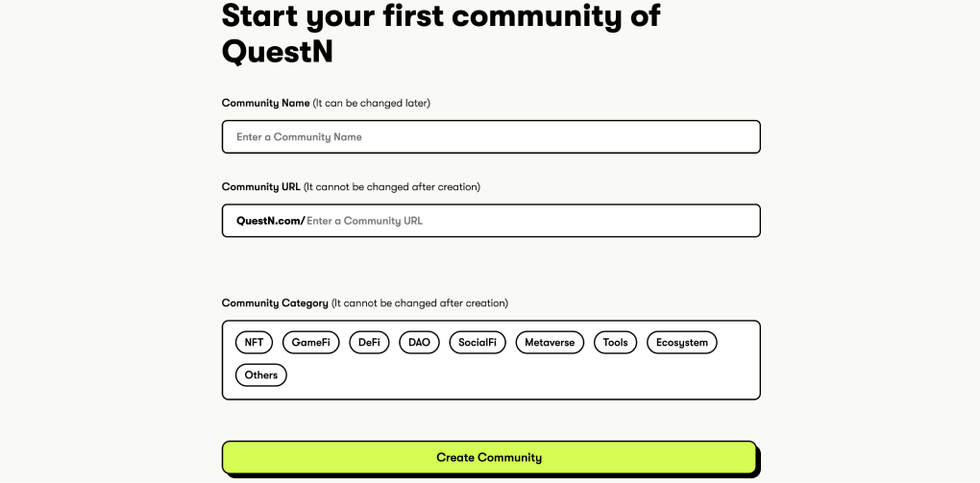Choose the Tools category chip
This screenshot has width=980, height=483.
pyautogui.click(x=615, y=343)
